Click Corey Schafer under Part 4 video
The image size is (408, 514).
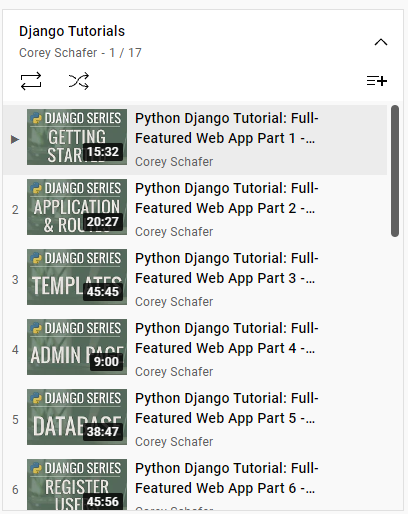coord(174,372)
